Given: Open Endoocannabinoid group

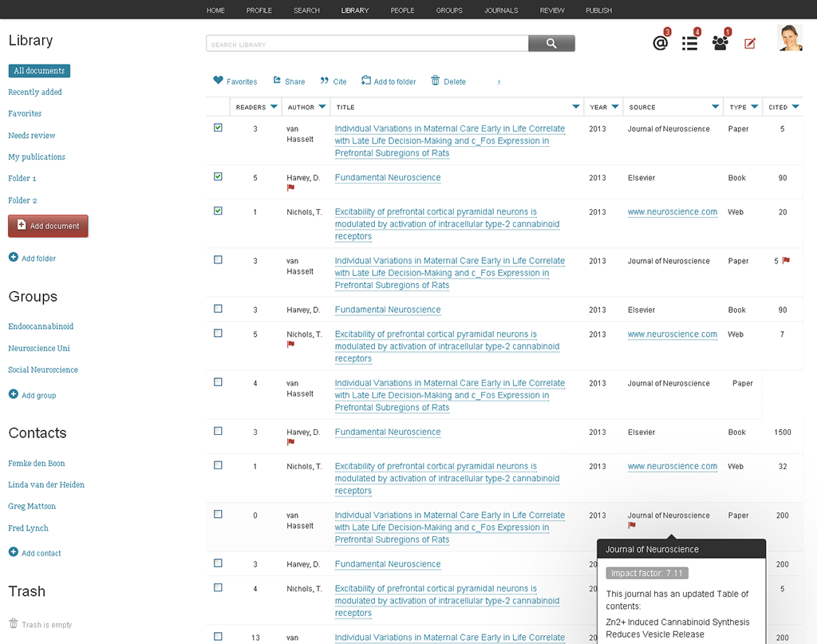Looking at the screenshot, I should coord(41,326).
